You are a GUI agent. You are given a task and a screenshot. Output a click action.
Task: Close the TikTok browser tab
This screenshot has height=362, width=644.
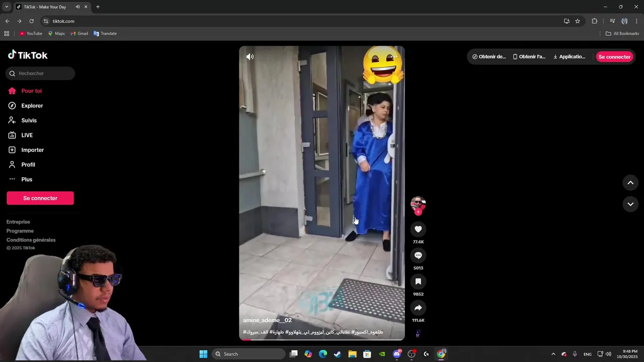coord(86,7)
